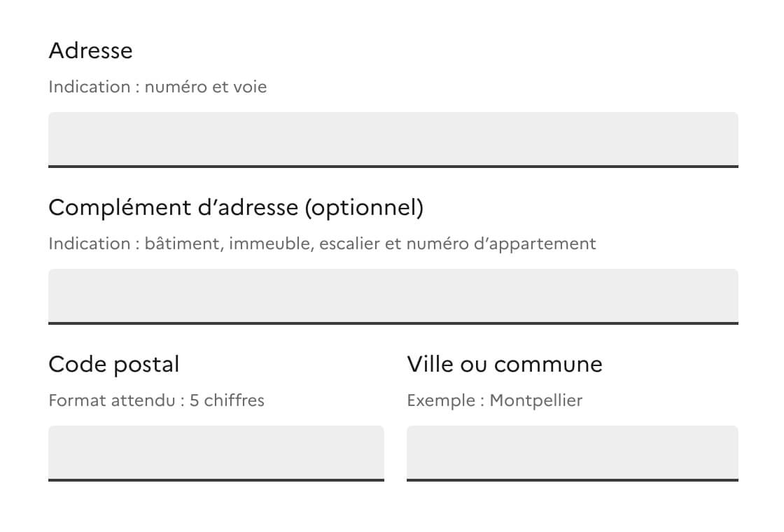Click into the Ville ou commune field
This screenshot has height=532, width=784.
coord(572,452)
